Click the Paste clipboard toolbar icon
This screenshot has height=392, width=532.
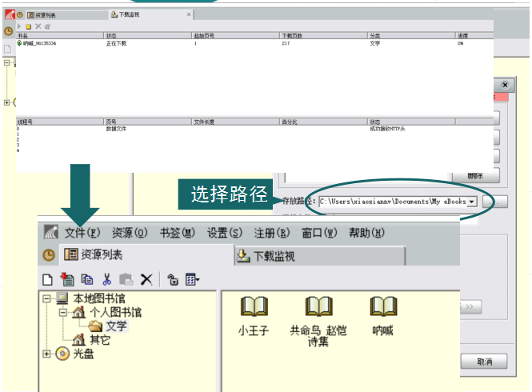pyautogui.click(x=126, y=279)
